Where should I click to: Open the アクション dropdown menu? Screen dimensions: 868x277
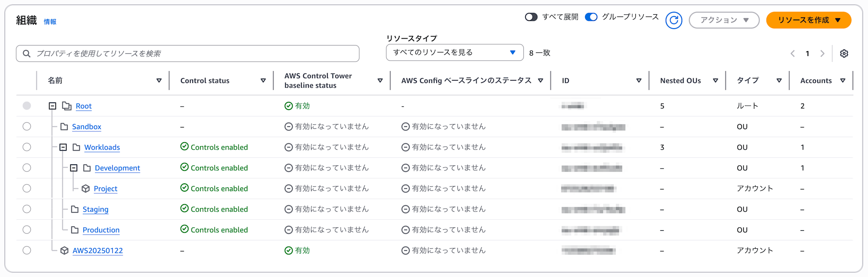point(724,20)
